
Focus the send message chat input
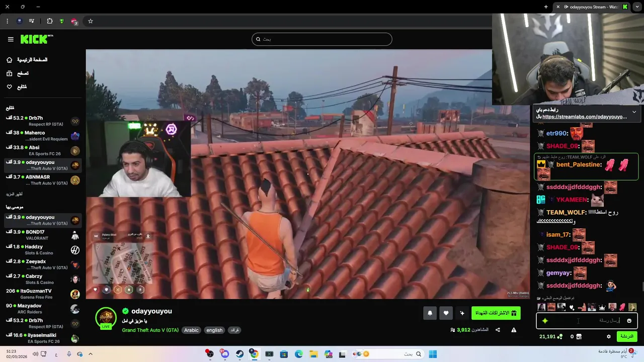point(587,320)
